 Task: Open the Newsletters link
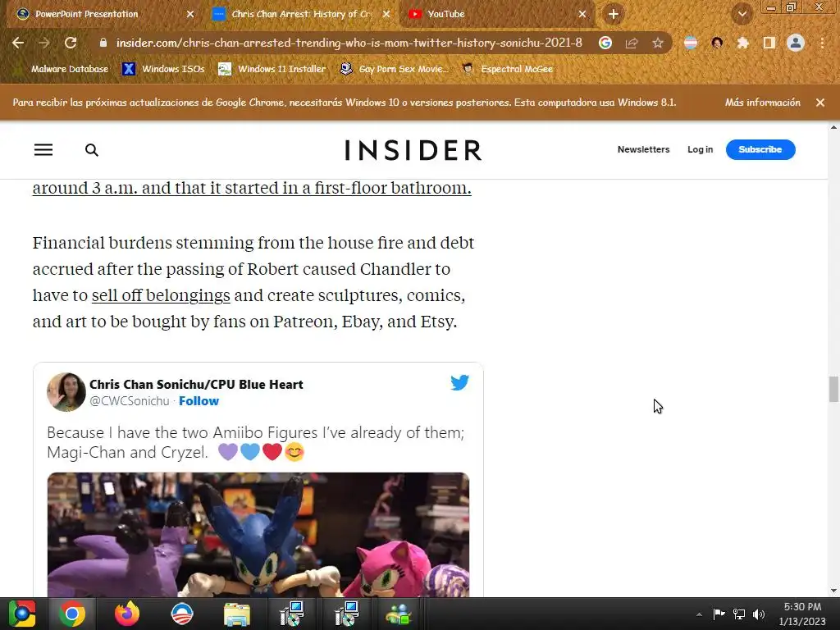click(x=643, y=149)
